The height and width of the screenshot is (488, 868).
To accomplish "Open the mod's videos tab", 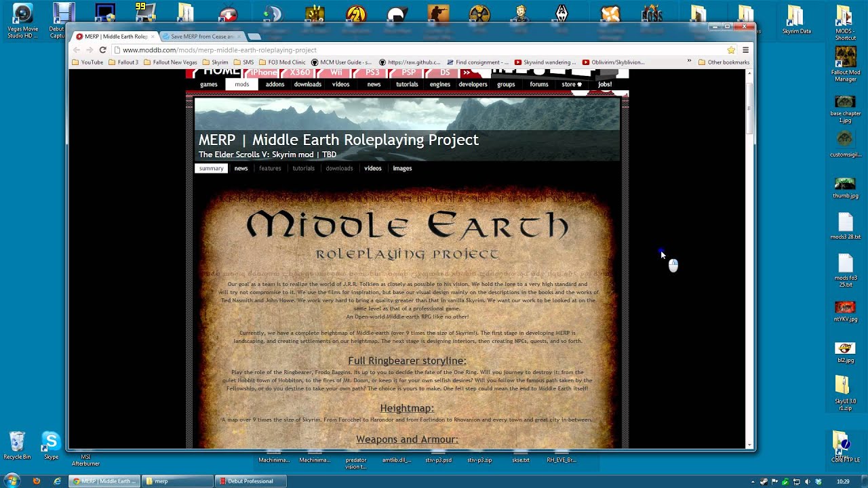I will point(373,168).
